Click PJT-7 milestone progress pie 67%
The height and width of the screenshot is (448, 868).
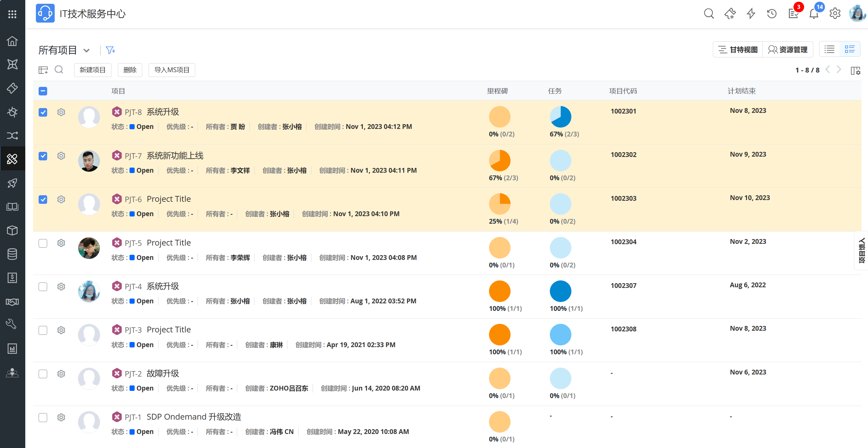coord(499,160)
